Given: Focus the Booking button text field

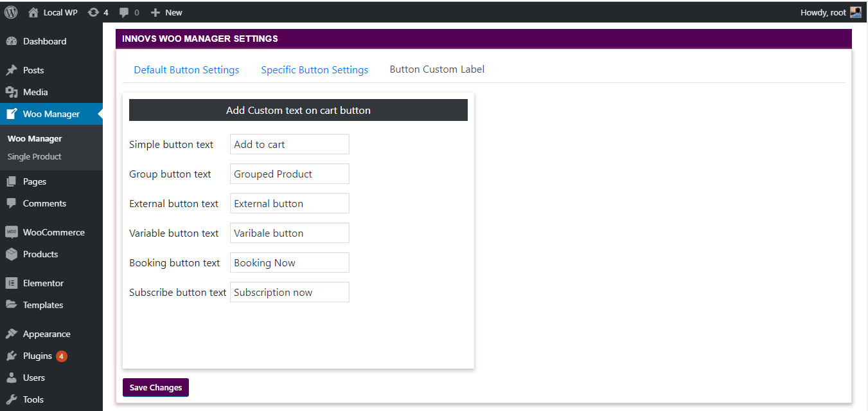Looking at the screenshot, I should [290, 262].
